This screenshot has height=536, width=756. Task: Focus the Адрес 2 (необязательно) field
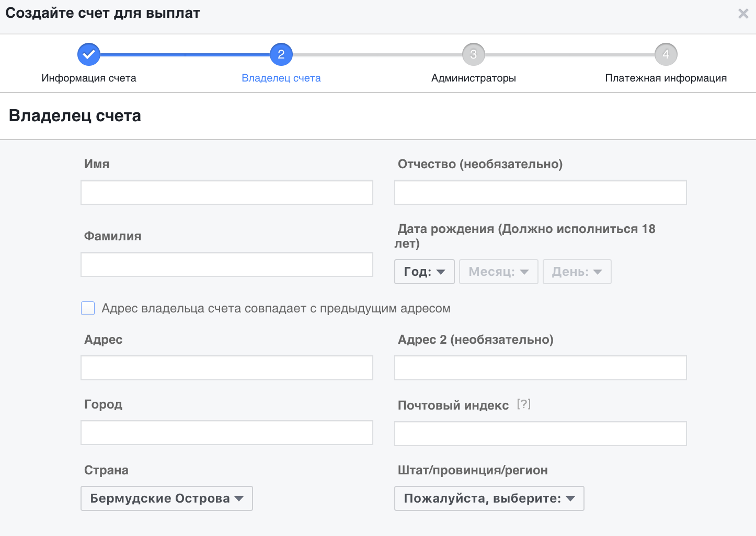pyautogui.click(x=541, y=368)
